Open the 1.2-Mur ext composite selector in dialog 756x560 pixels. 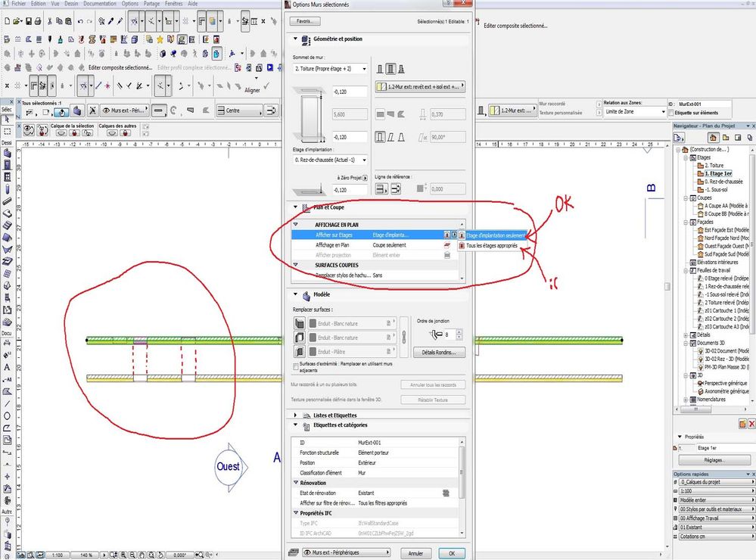click(x=420, y=87)
